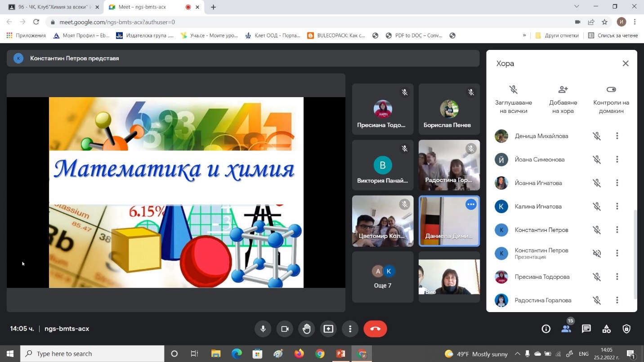This screenshot has height=362, width=644.
Task: Open the meeting details info icon
Action: pyautogui.click(x=546, y=329)
